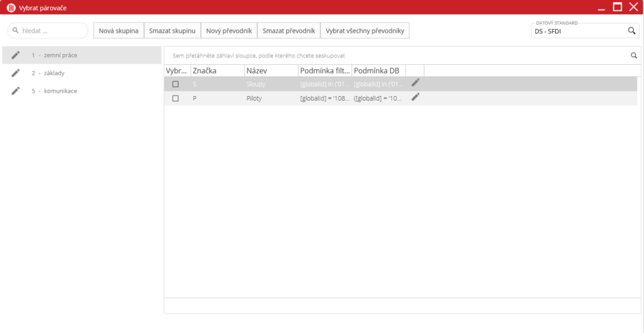Open editing for the Piloty row
The image size is (644, 333).
(415, 97)
